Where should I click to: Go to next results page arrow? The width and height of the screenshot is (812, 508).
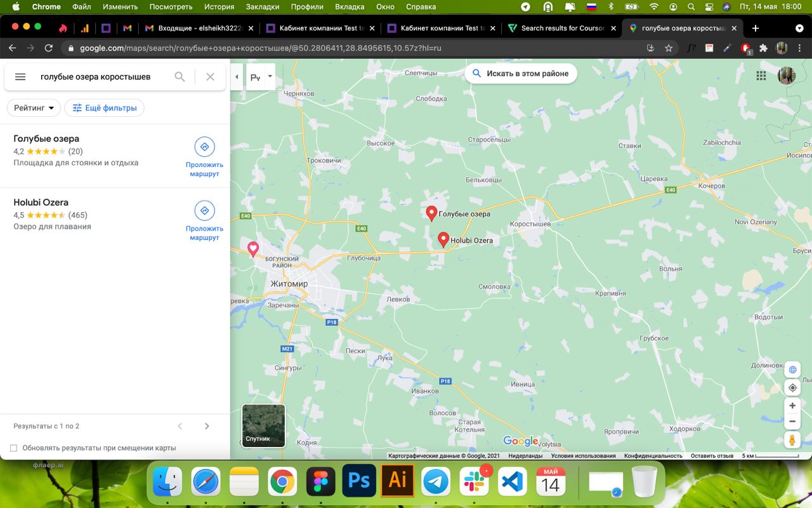pos(207,426)
